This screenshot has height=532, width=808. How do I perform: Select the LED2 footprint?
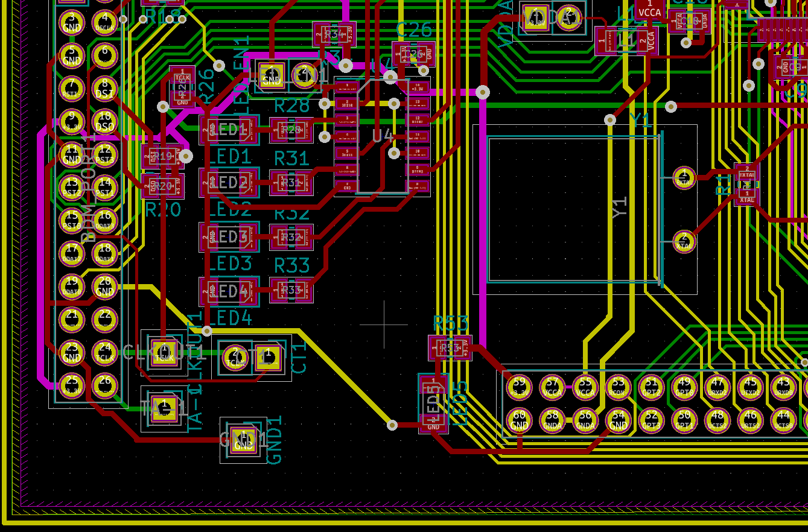(x=229, y=183)
